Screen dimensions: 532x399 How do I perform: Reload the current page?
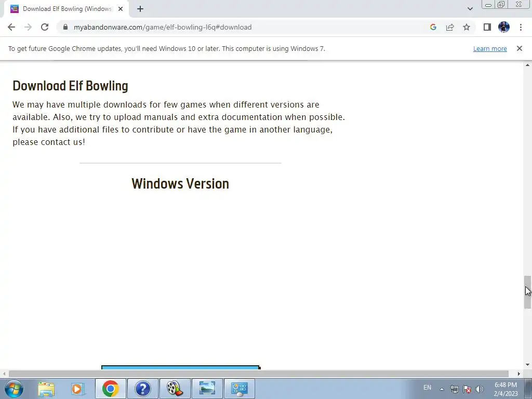[x=45, y=27]
